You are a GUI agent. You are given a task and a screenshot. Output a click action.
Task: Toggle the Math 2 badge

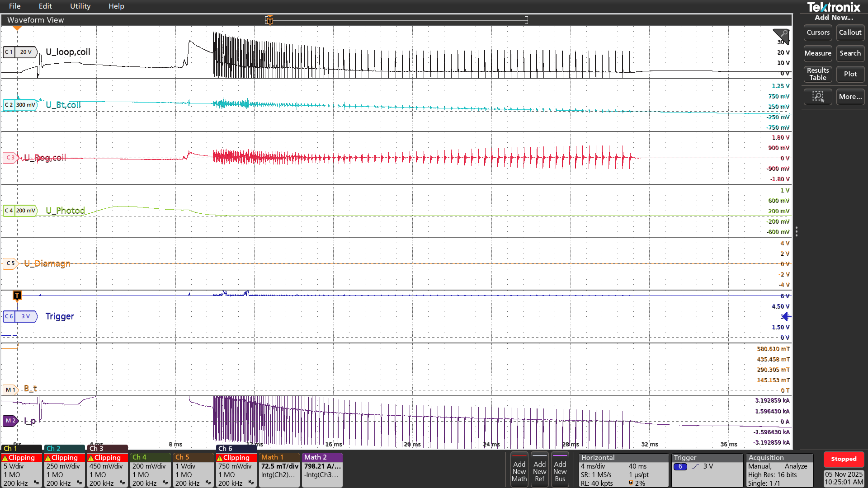coord(322,470)
